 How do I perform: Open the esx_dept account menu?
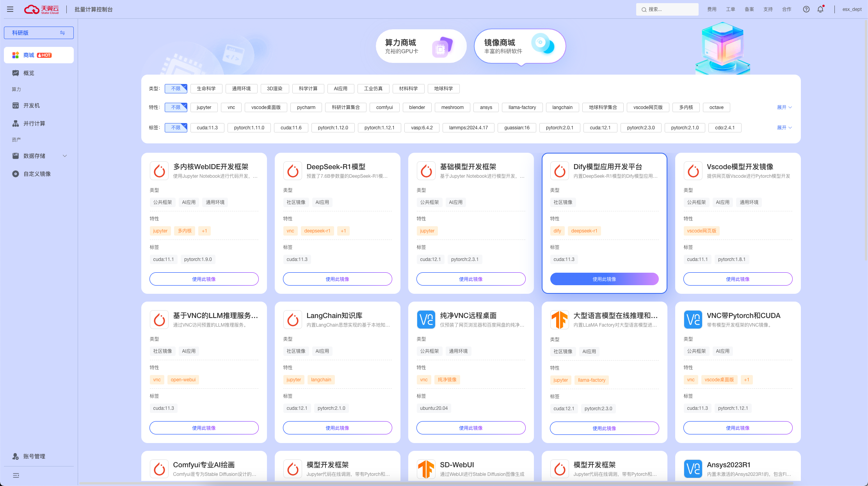click(x=852, y=9)
